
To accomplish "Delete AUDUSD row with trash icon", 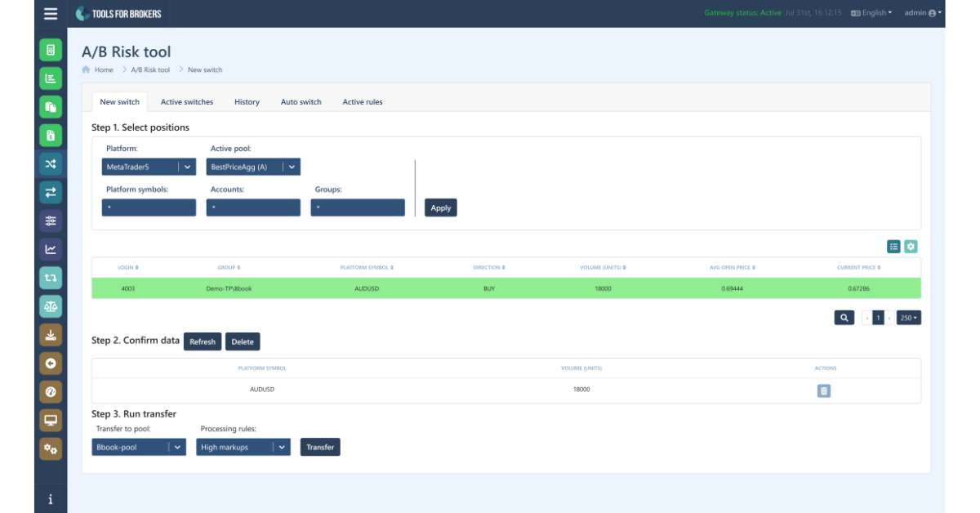I will click(824, 391).
